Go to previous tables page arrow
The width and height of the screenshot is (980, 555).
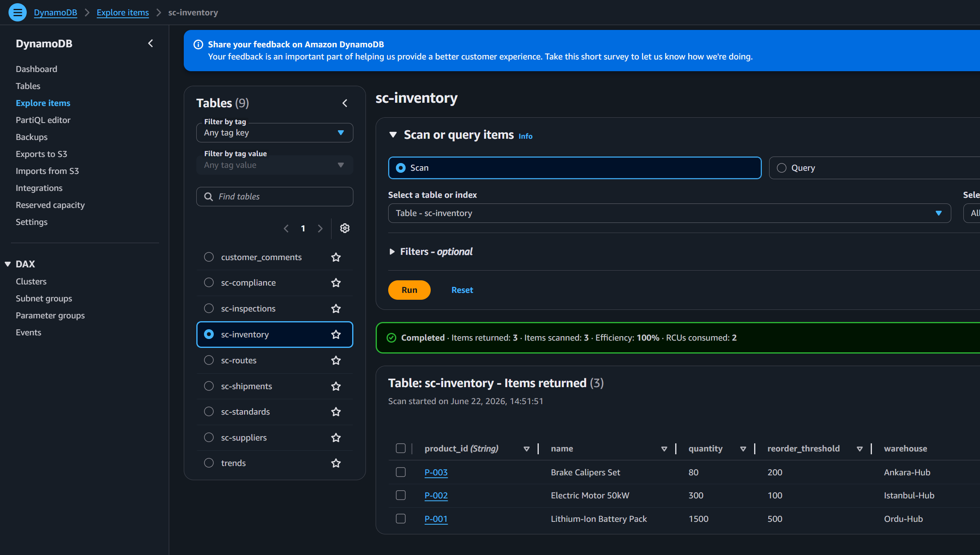coord(286,229)
